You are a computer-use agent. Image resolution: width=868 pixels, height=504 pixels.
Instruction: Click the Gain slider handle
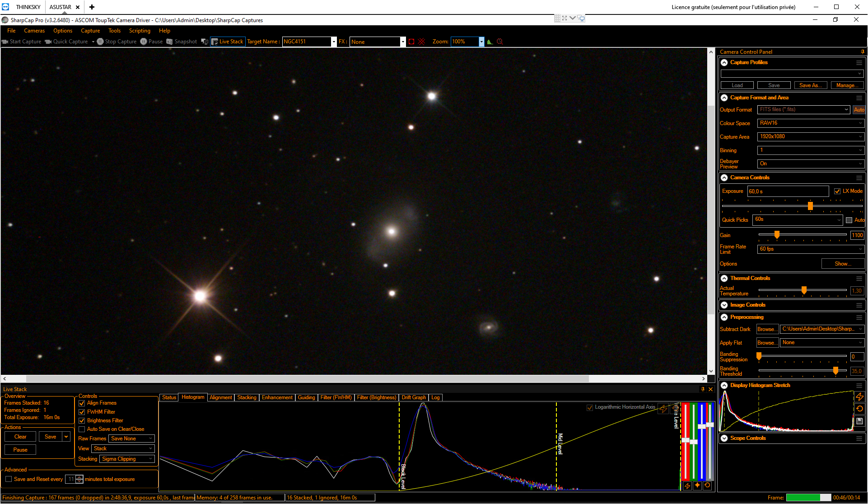777,235
